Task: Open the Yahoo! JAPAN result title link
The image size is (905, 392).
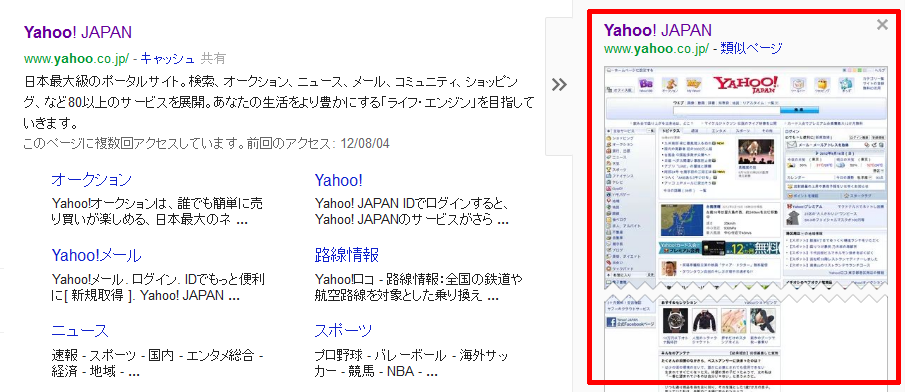Action: [x=78, y=32]
